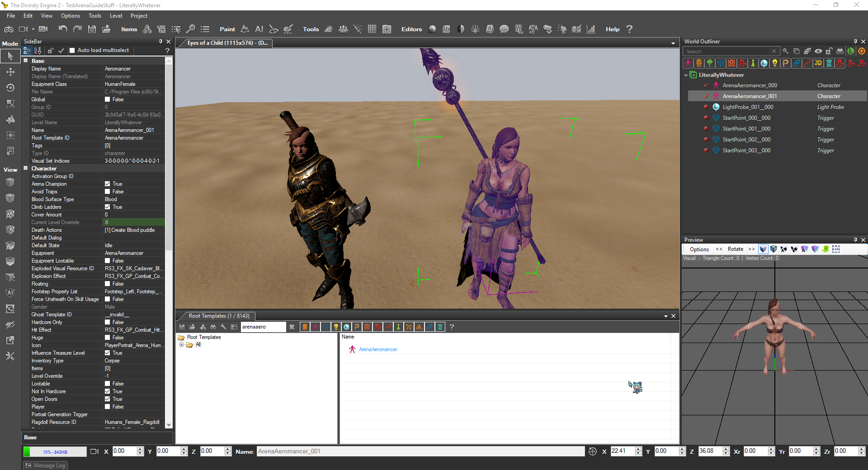Increase the position X value with stepper
Viewport: 868px width, 470px height.
coord(638,449)
